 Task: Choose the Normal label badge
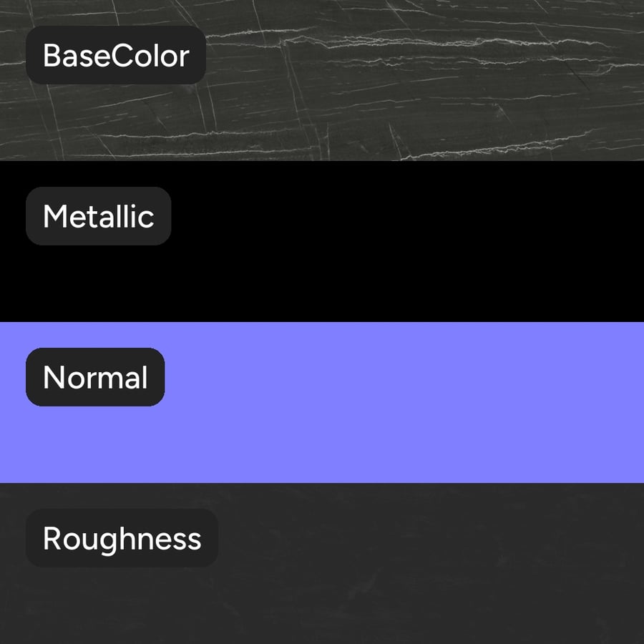pos(95,377)
